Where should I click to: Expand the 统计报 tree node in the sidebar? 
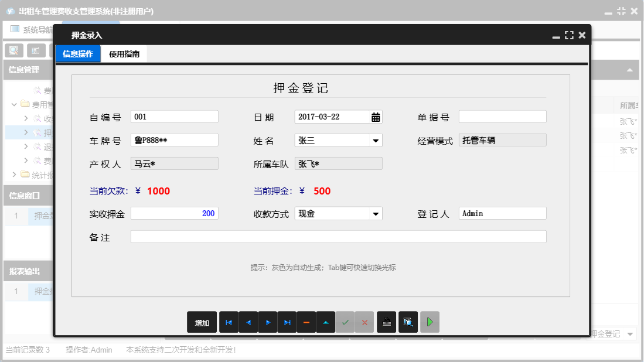click(14, 174)
